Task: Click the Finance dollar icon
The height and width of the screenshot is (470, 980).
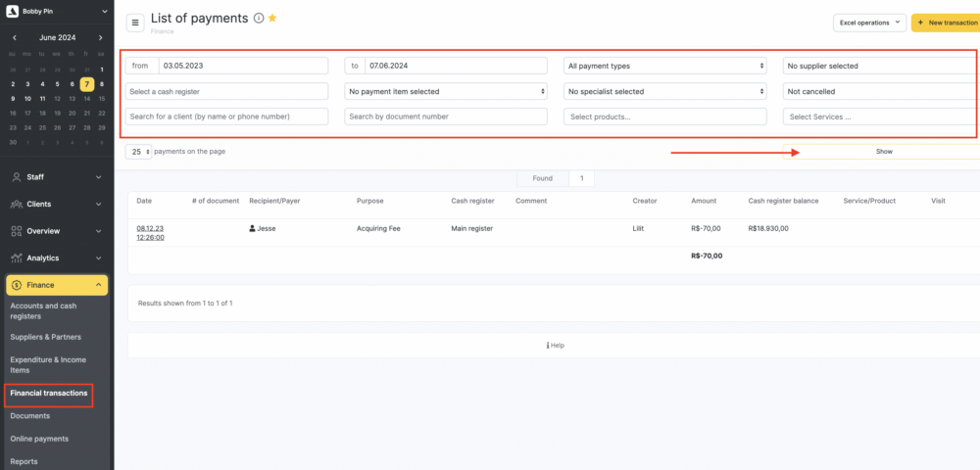Action: pyautogui.click(x=17, y=285)
